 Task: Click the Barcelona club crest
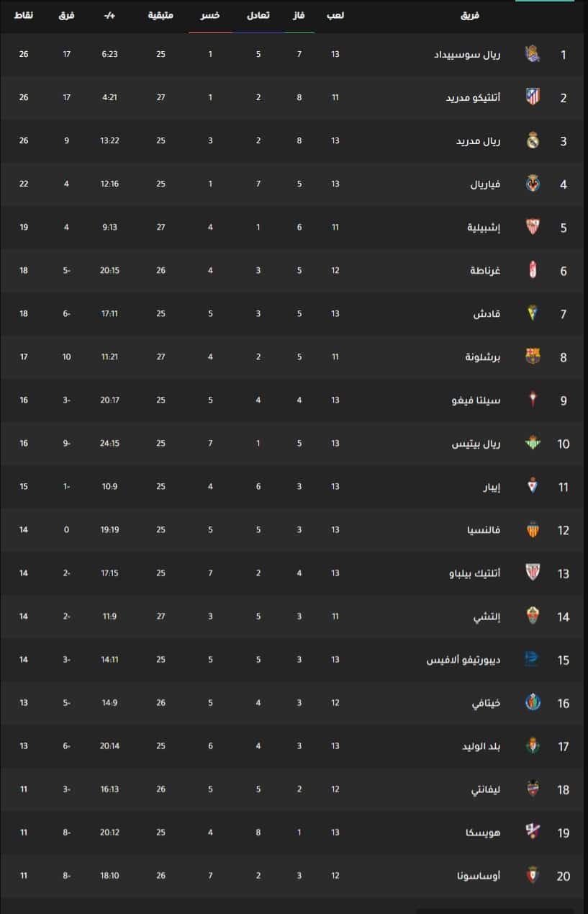pos(533,357)
